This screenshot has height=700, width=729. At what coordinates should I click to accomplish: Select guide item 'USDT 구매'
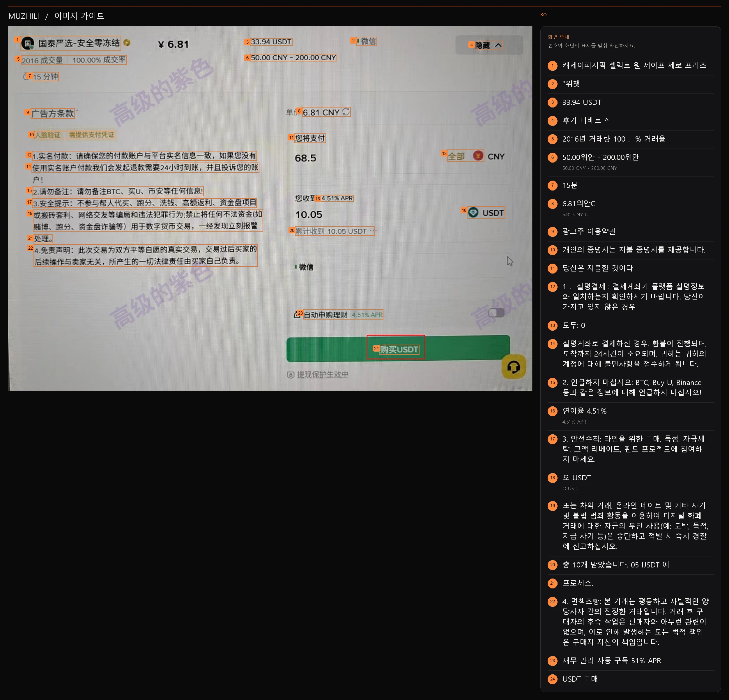[x=630, y=679]
